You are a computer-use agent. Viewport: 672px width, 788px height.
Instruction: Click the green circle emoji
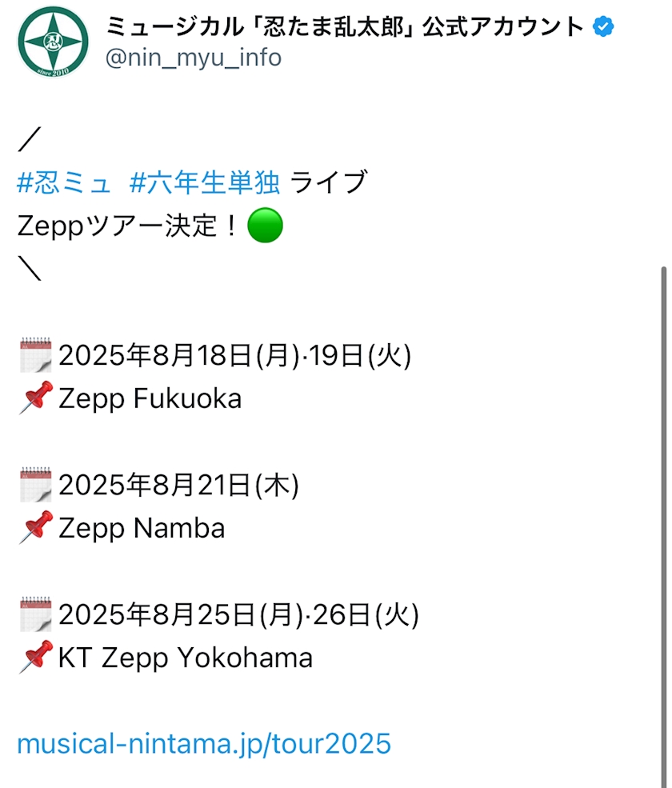265,227
